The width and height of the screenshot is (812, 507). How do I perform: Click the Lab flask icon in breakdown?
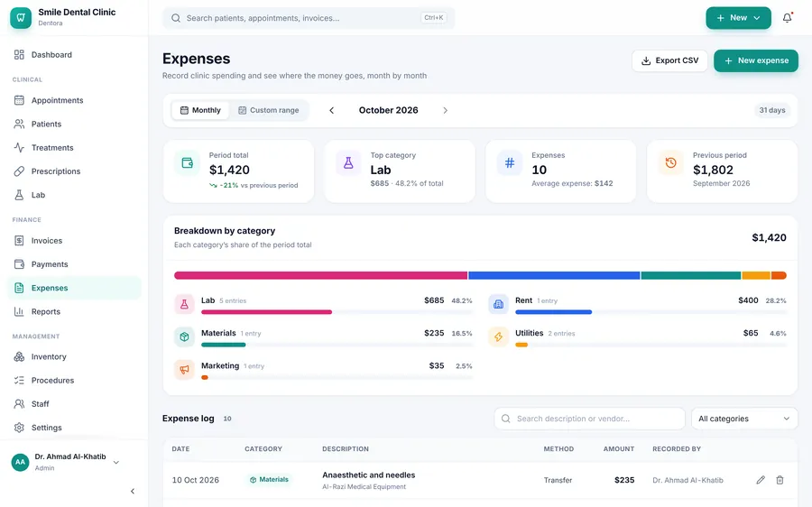coord(184,305)
